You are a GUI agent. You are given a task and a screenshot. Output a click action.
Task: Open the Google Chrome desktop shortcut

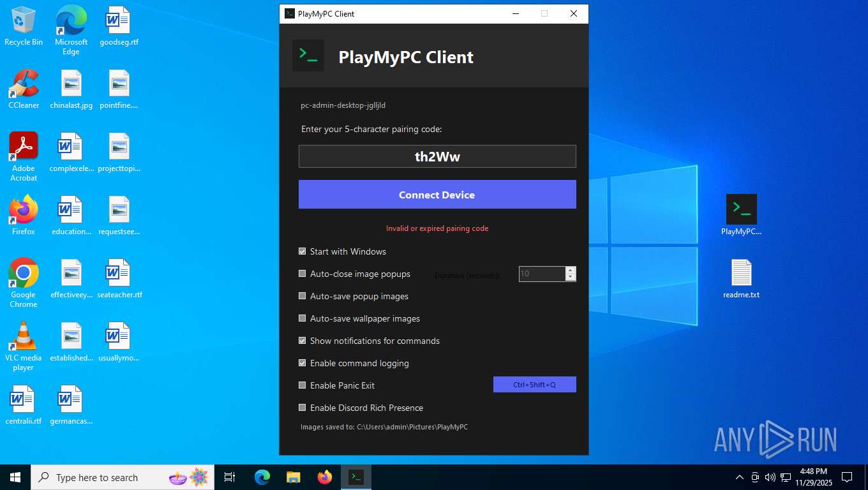[x=24, y=283]
